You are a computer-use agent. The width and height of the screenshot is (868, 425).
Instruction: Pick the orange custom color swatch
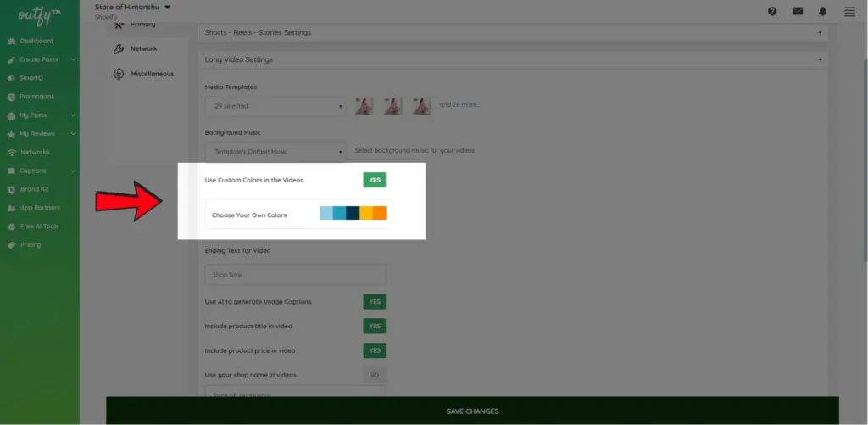379,214
